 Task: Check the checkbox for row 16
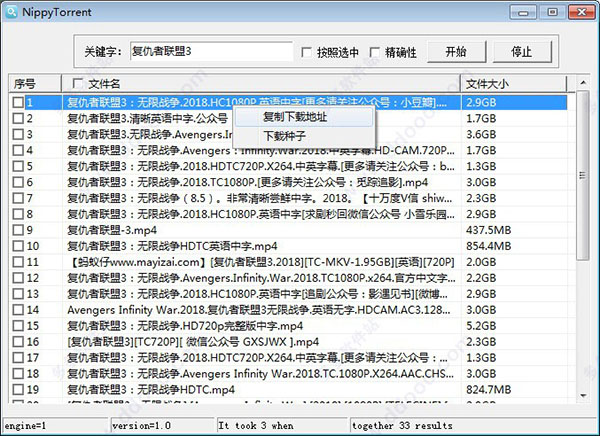18,341
